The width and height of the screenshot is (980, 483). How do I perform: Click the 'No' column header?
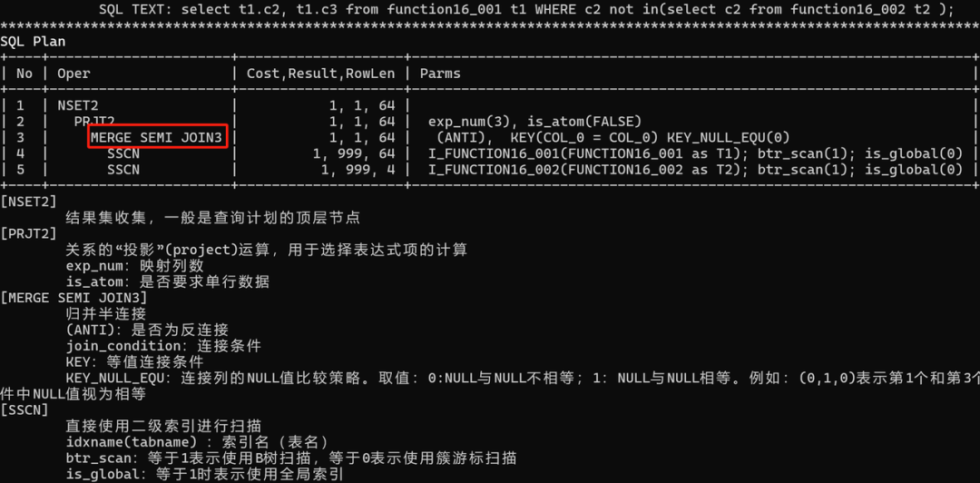pyautogui.click(x=24, y=74)
